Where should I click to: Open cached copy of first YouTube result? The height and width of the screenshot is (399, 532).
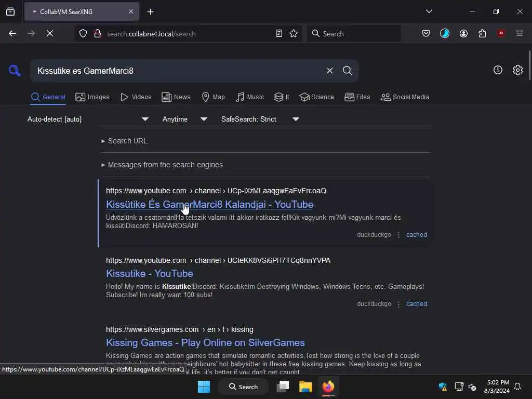(x=416, y=235)
